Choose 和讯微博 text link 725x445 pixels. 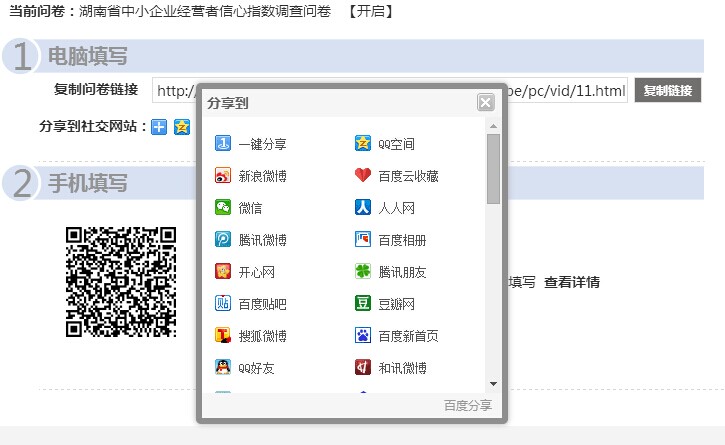pyautogui.click(x=402, y=368)
